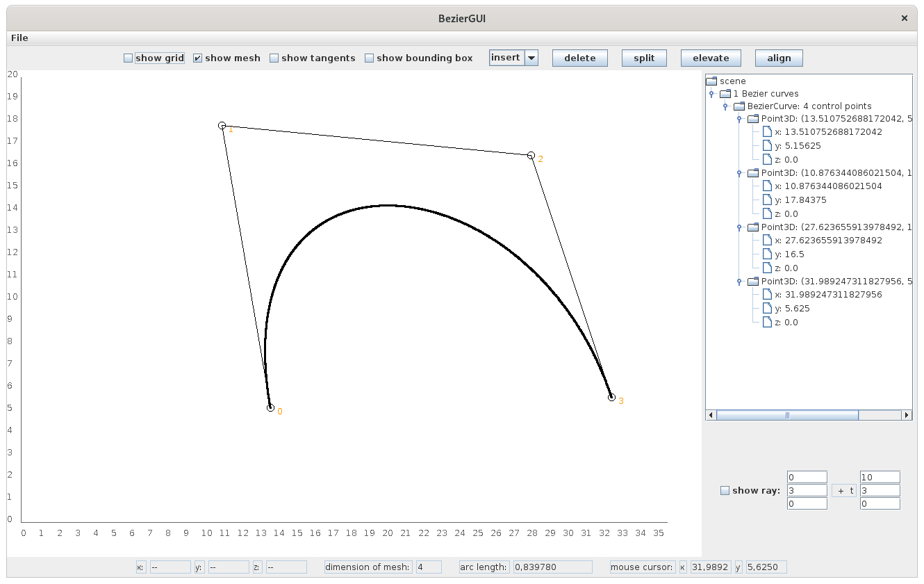Click the arc length value field
Screen dimensions: 924x584
coord(552,567)
